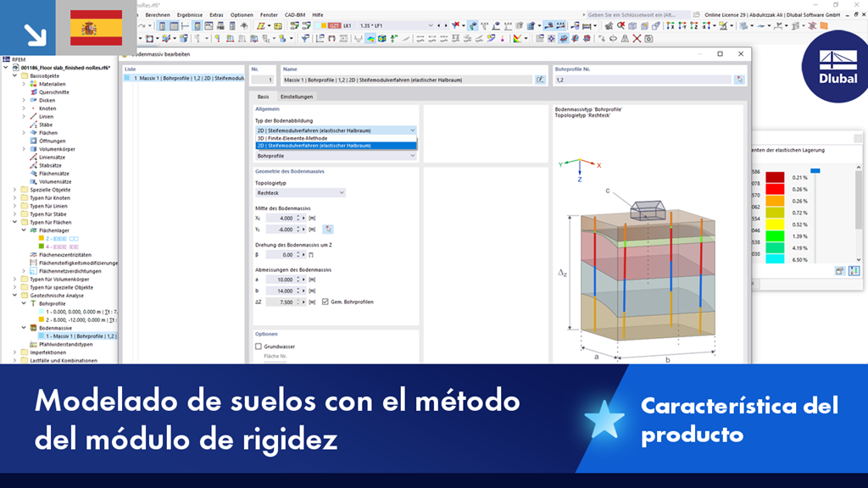This screenshot has height=488, width=868.
Task: Click the Online License 29 link
Action: 725,14
